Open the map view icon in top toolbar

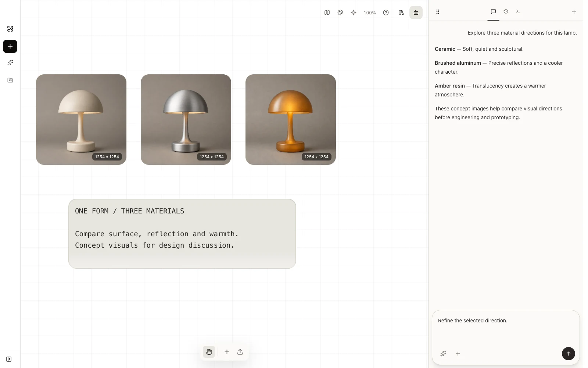pos(327,13)
